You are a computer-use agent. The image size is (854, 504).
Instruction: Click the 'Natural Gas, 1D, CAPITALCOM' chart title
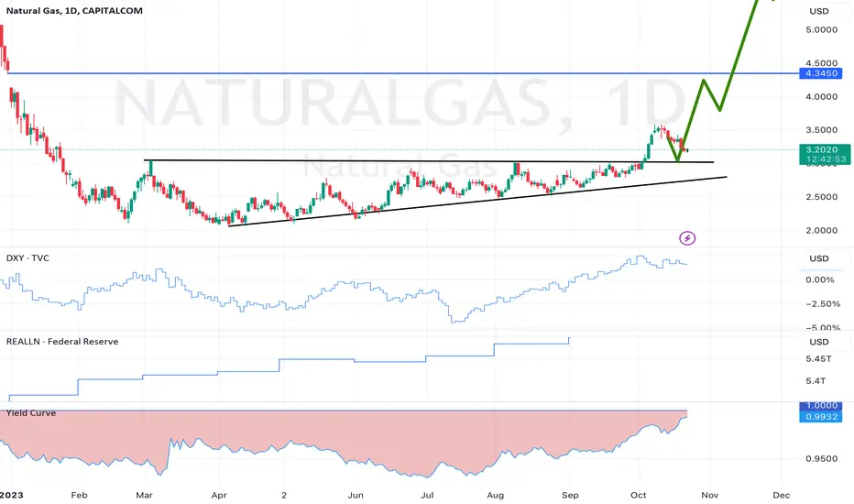pyautogui.click(x=74, y=10)
